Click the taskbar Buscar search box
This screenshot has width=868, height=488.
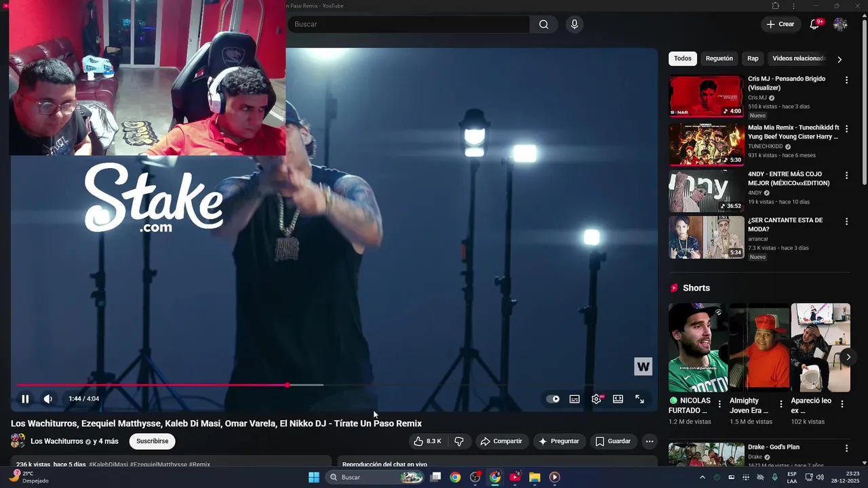click(x=375, y=477)
